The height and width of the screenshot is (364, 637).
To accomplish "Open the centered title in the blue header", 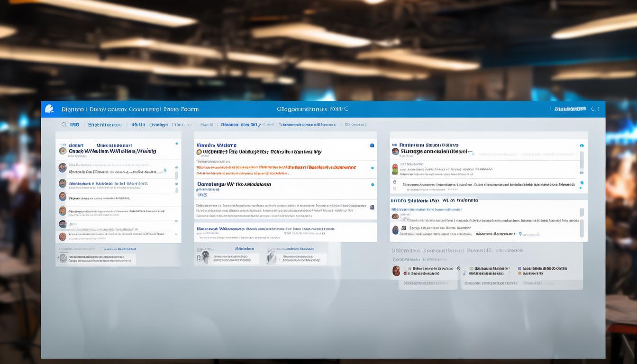I will 312,109.
